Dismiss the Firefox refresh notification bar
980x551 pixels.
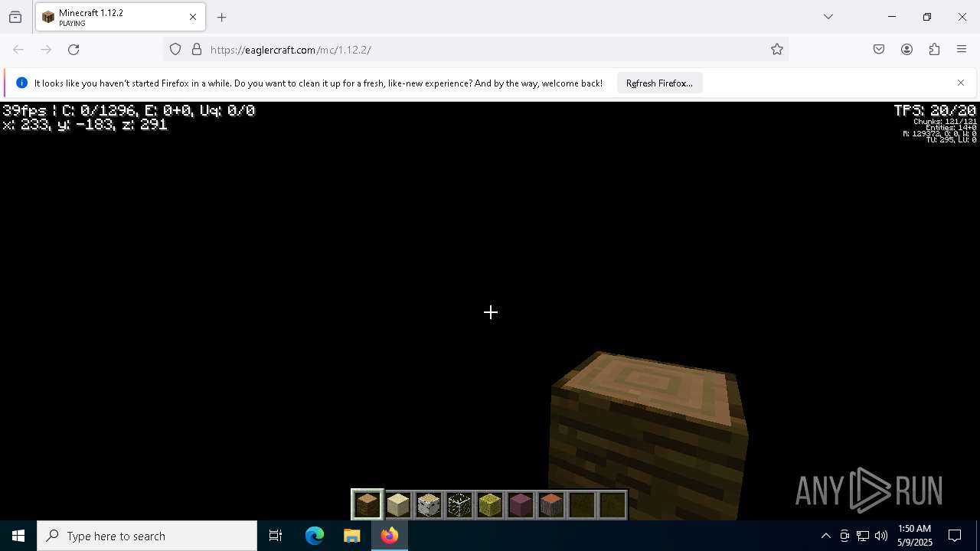coord(961,83)
